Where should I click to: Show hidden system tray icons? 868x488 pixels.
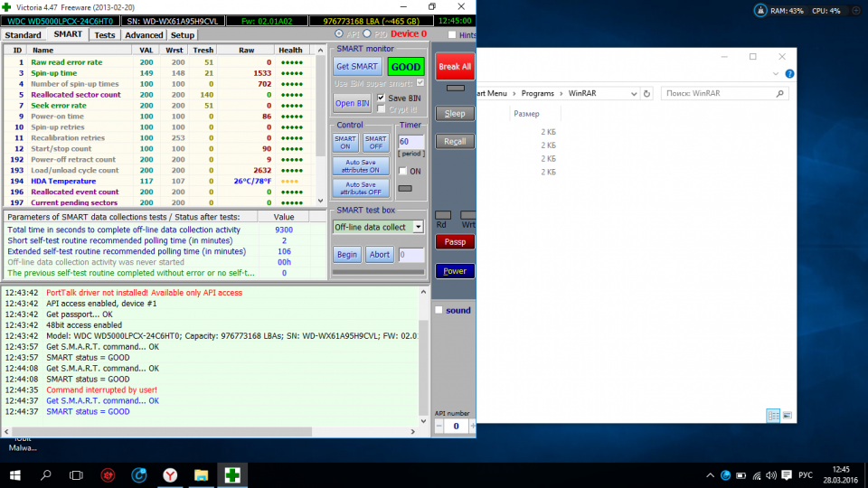pos(709,474)
